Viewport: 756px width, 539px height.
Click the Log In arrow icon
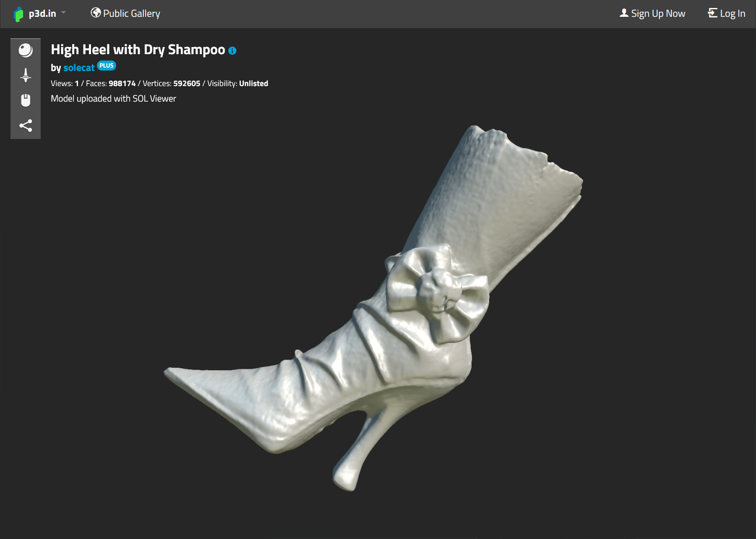pos(712,13)
